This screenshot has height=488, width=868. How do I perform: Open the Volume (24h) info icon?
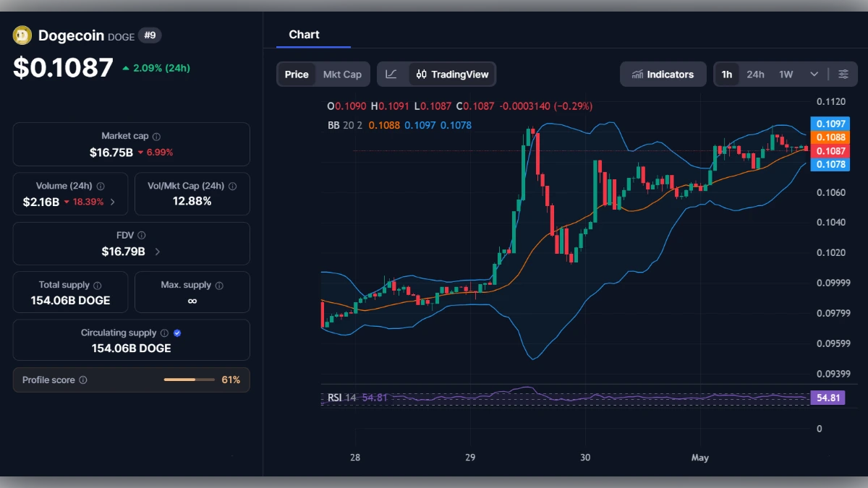point(101,186)
